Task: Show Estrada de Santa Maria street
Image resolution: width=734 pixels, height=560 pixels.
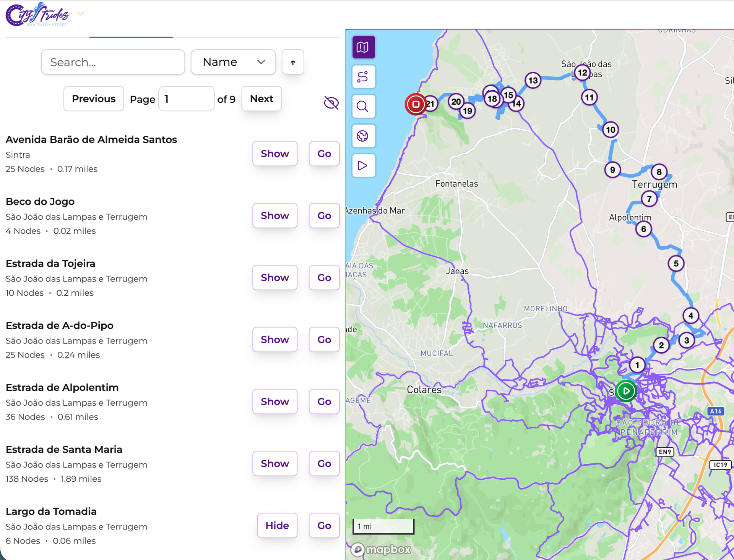Action: pyautogui.click(x=274, y=463)
